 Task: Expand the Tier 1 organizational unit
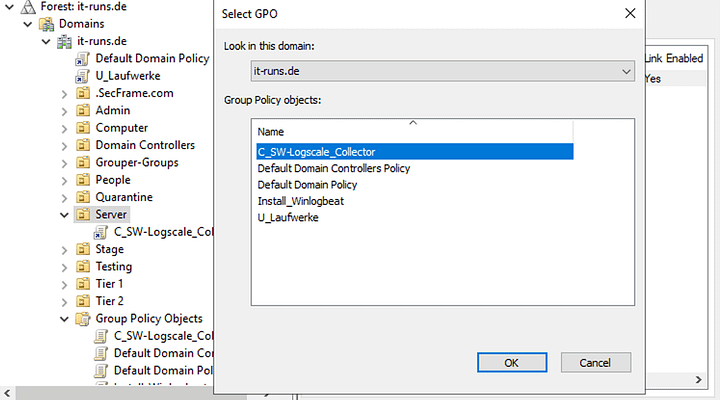pyautogui.click(x=64, y=284)
